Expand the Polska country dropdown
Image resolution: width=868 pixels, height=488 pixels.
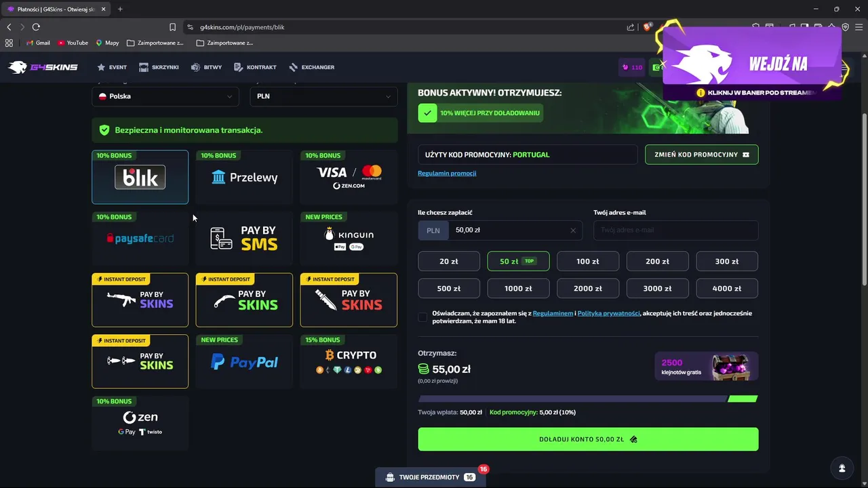click(x=165, y=96)
